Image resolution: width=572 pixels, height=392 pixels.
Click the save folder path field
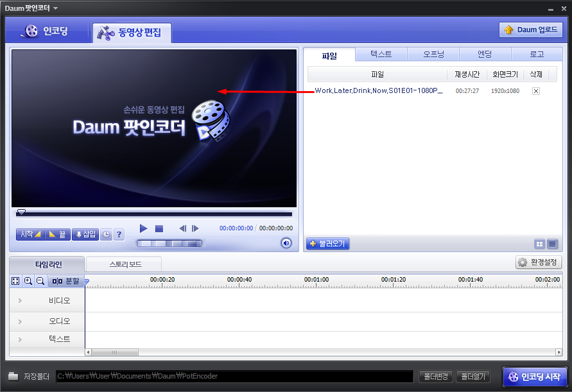coord(234,376)
